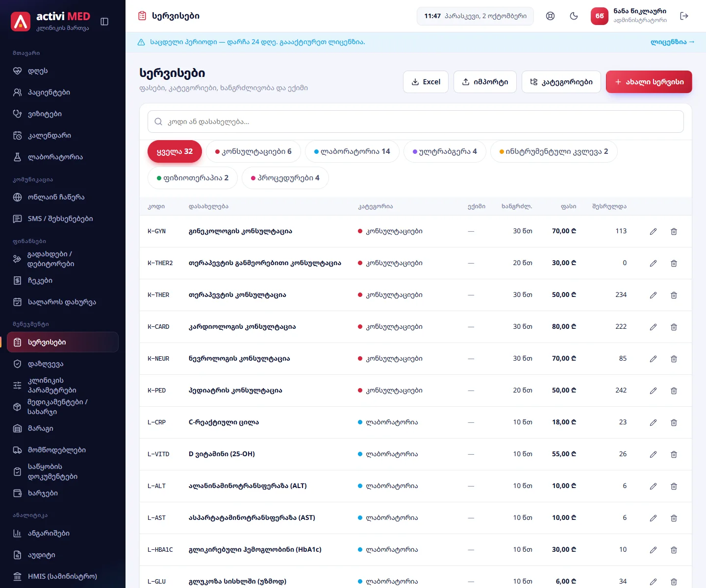Edit the L-HBA1C service
Screen dimensions: 706x588
[653, 550]
